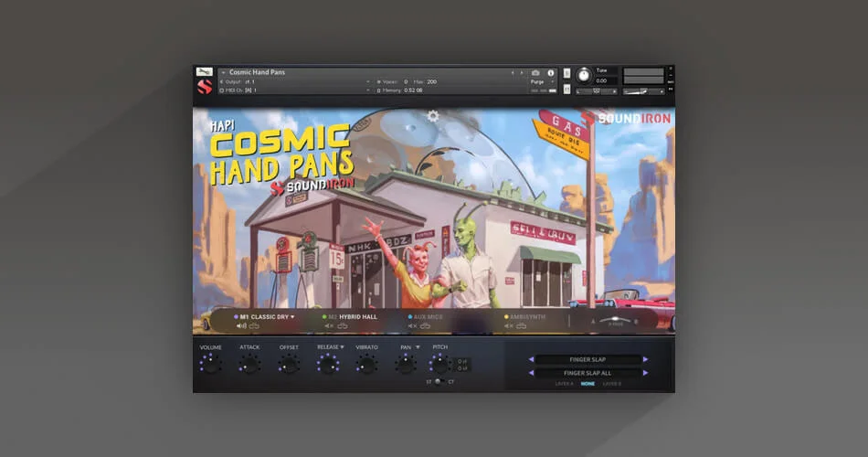868x457 pixels.
Task: Click the Max voices value 200
Action: point(432,82)
